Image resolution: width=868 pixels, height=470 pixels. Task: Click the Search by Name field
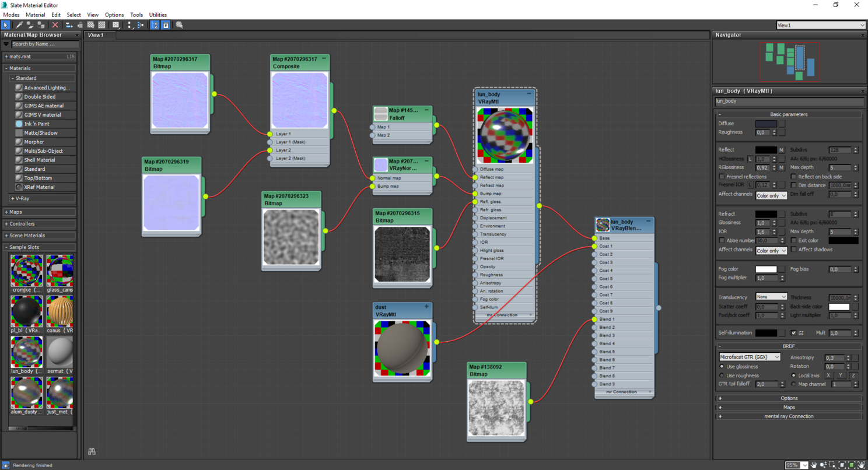tap(45, 44)
